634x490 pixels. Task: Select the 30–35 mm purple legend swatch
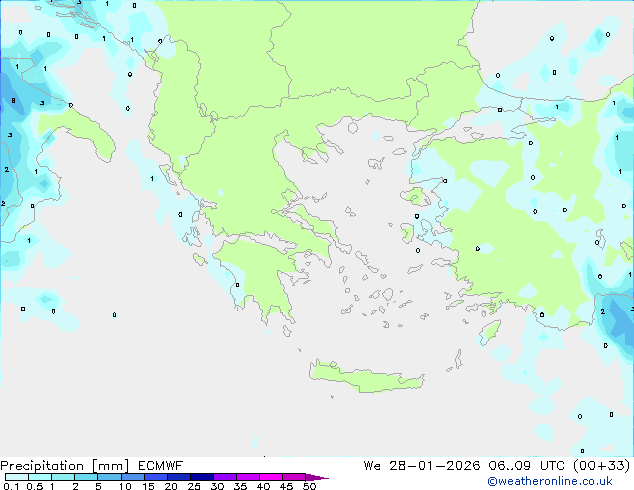point(225,477)
